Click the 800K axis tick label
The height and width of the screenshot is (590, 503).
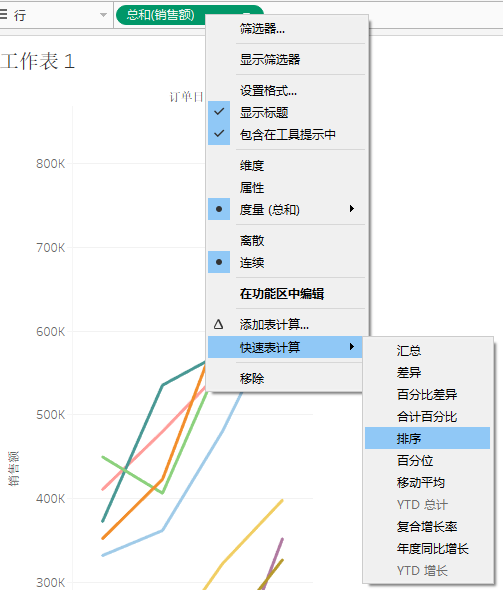(x=50, y=164)
